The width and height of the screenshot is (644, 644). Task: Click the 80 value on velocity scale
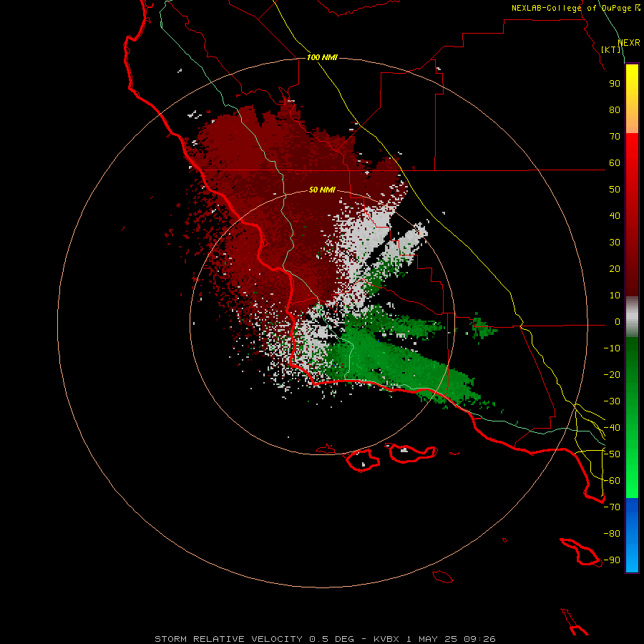(615, 110)
